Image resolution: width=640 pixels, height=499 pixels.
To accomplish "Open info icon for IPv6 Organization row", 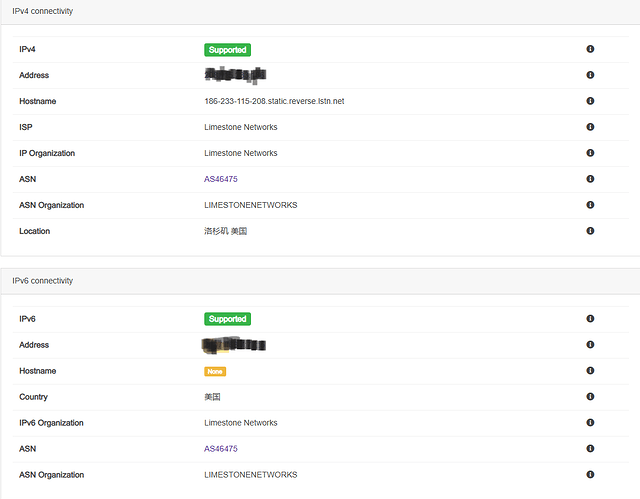I will pos(590,423).
